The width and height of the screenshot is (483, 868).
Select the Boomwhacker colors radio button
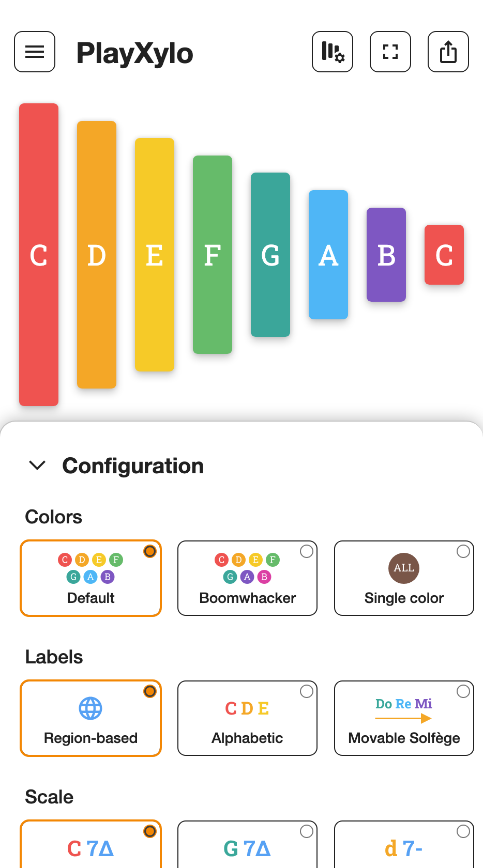307,551
